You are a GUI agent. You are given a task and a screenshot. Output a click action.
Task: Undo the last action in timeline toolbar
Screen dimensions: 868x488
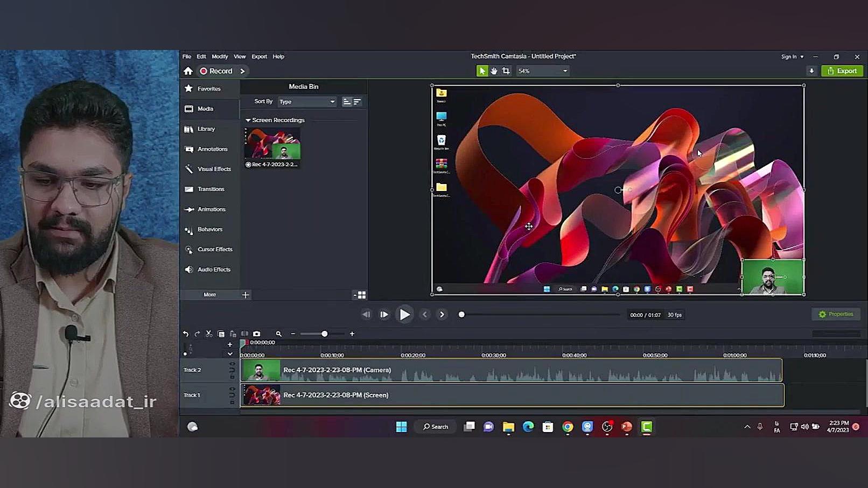[x=186, y=334]
